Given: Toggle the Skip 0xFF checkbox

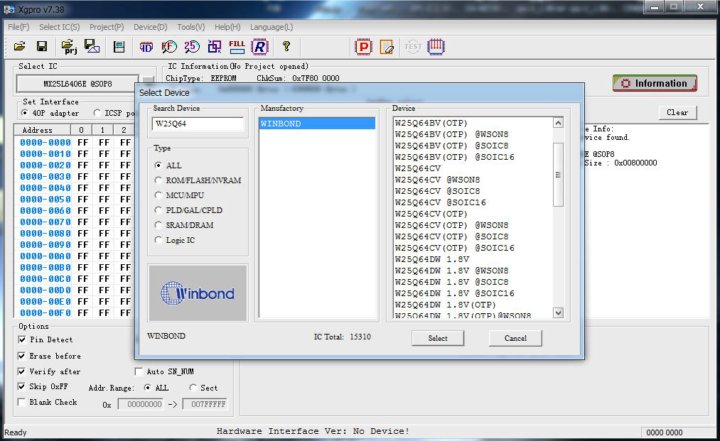Looking at the screenshot, I should coord(22,386).
